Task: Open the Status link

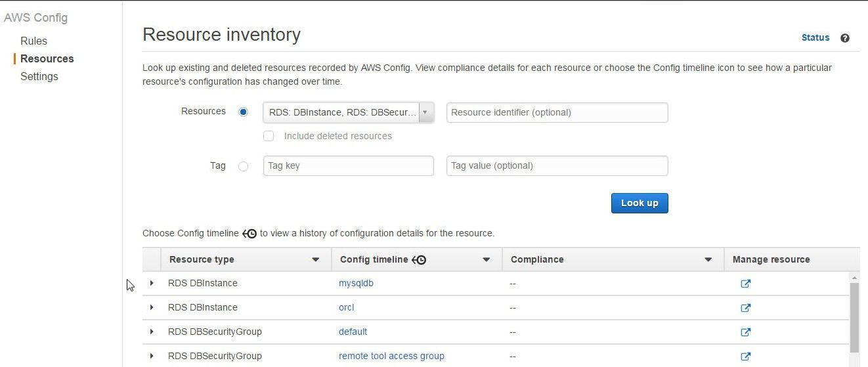Action: tap(815, 37)
